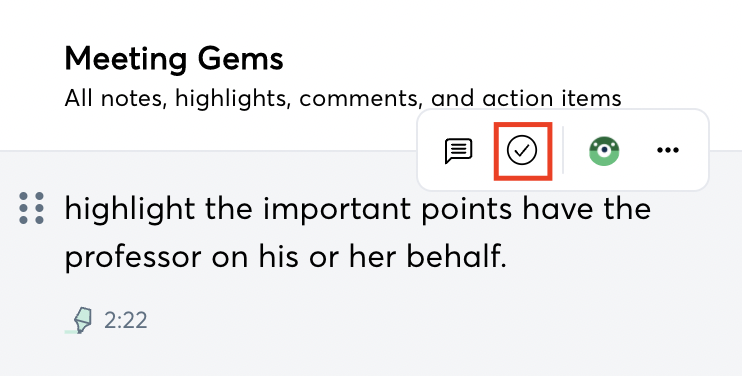This screenshot has width=742, height=376.
Task: Click the word 'points' in the highlight
Action: coord(466,210)
